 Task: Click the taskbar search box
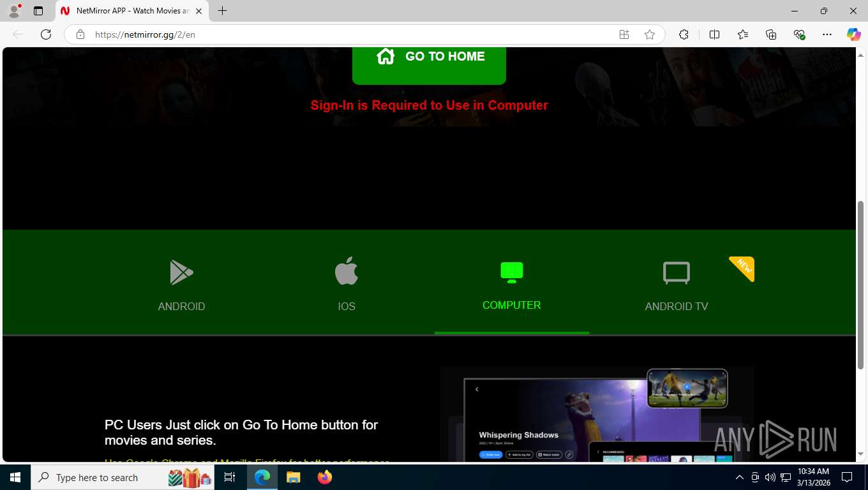pyautogui.click(x=123, y=477)
